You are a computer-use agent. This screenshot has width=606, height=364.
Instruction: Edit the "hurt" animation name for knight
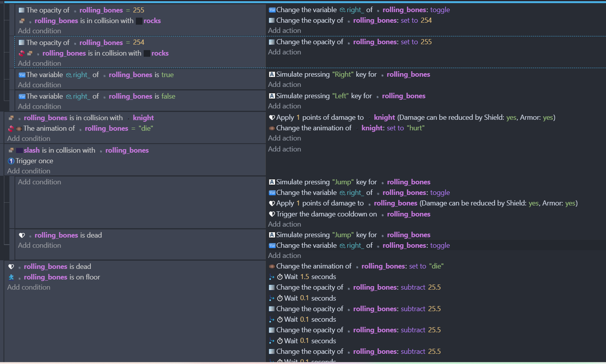pyautogui.click(x=415, y=128)
